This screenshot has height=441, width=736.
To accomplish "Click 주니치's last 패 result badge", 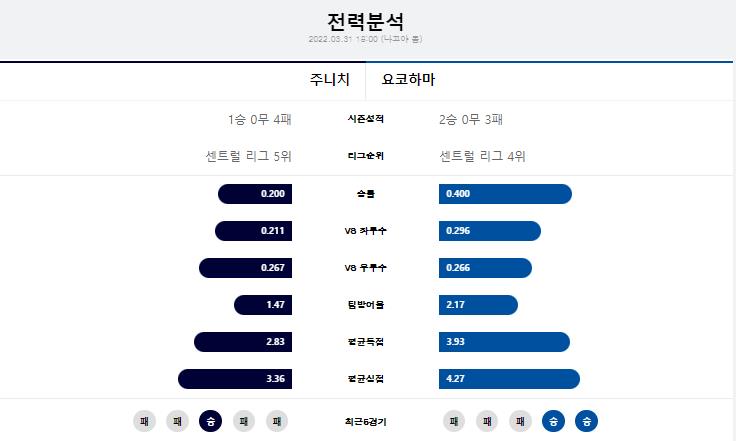I will tap(277, 421).
